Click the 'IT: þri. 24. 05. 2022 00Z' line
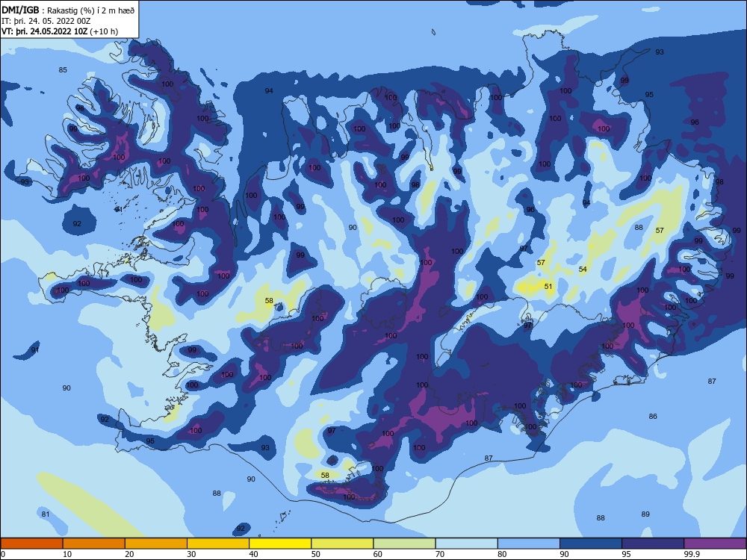This screenshot has height=560, width=747. point(46,21)
